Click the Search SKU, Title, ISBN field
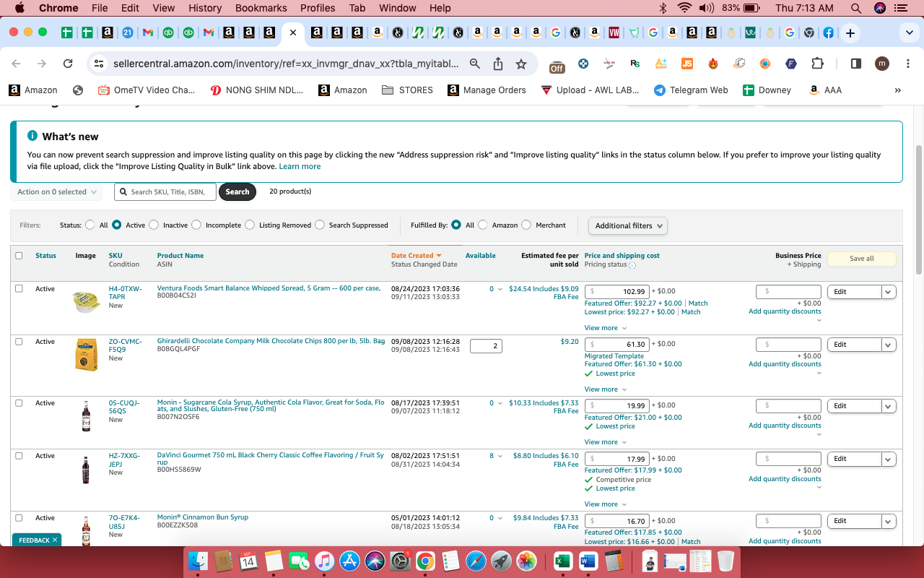The image size is (924, 578). (165, 191)
